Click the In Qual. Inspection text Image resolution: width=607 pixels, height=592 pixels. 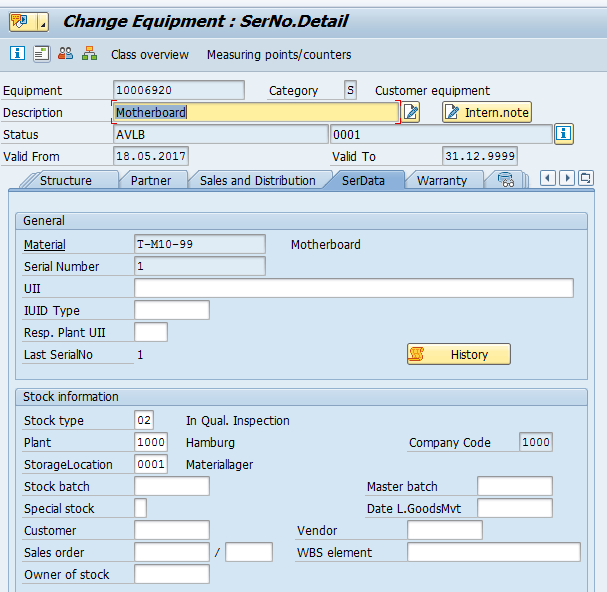(238, 420)
